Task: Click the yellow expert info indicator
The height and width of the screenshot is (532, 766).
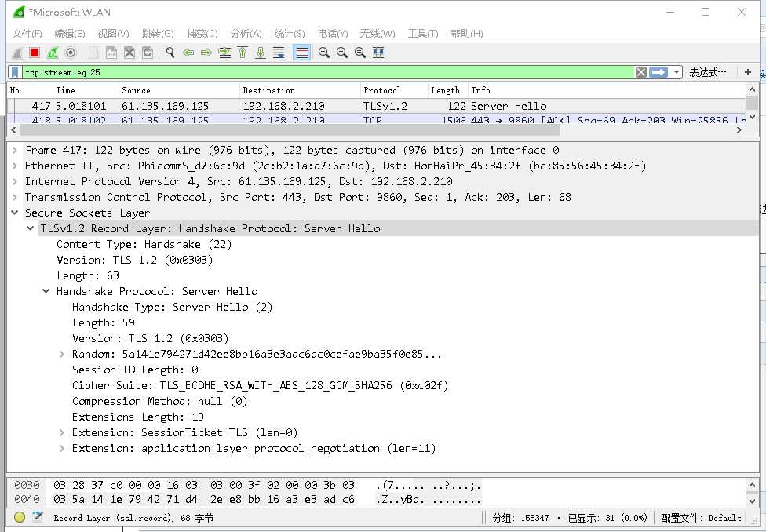Action: pos(20,517)
